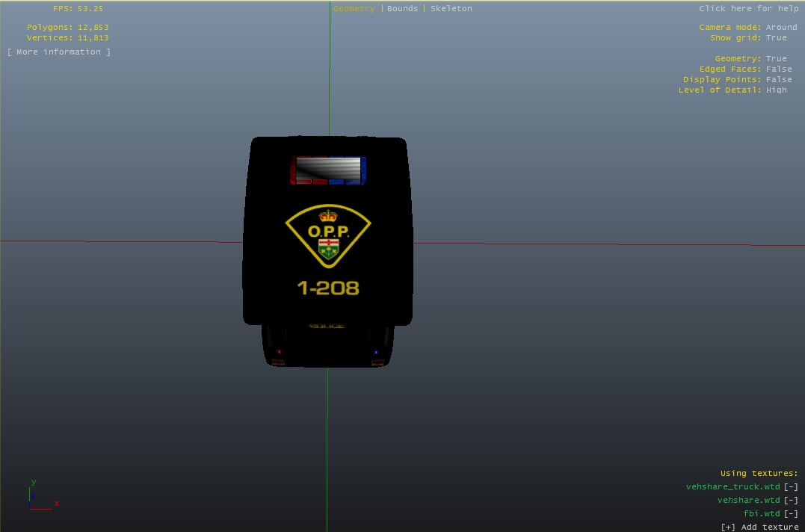
Task: Switch to the Geometry view tab
Action: 354,8
